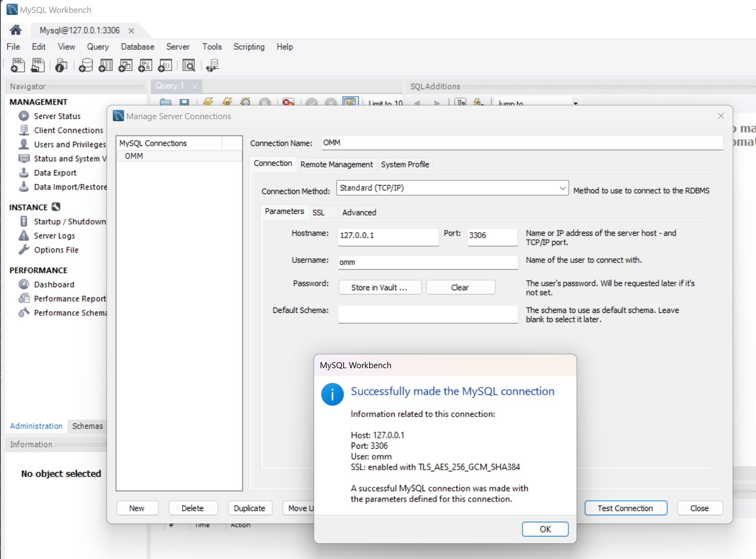Create a new function using the f() icon
Image resolution: width=756 pixels, height=559 pixels.
(165, 65)
